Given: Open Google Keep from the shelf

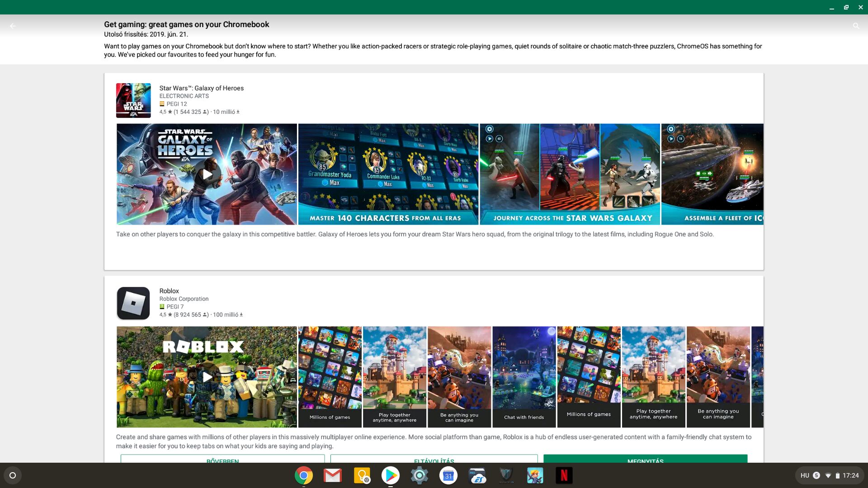Looking at the screenshot, I should pyautogui.click(x=362, y=475).
